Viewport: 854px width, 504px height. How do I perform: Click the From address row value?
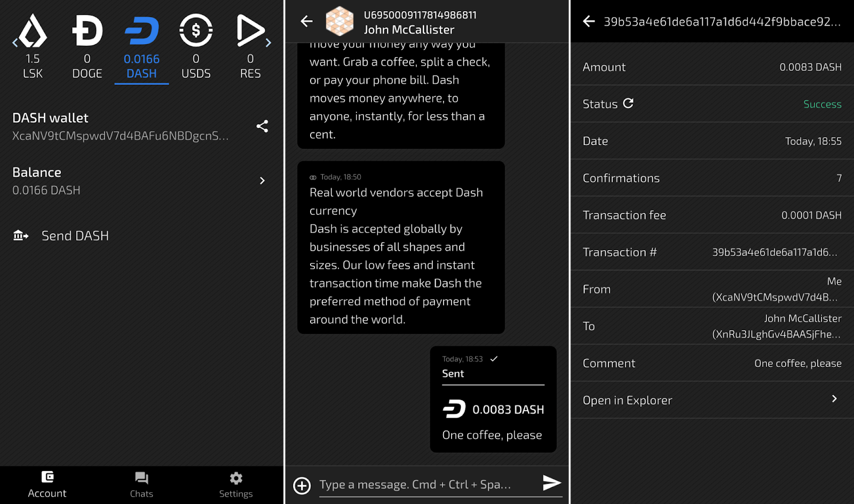pyautogui.click(x=777, y=289)
